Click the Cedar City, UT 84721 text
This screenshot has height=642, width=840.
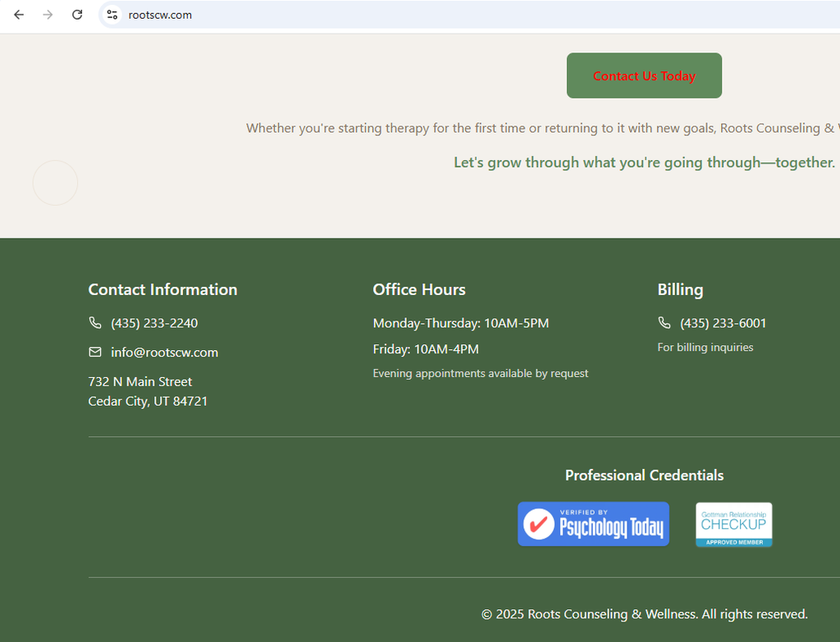pyautogui.click(x=148, y=401)
